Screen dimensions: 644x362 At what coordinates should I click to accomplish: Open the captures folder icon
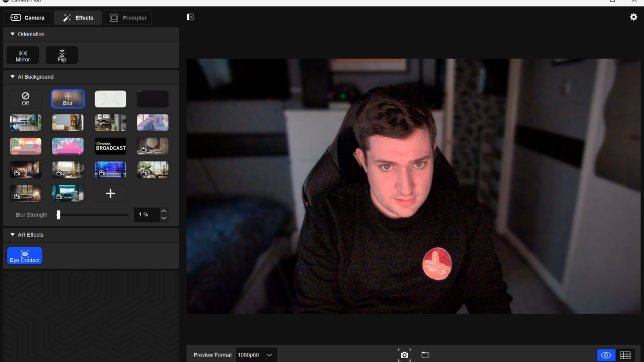point(425,355)
